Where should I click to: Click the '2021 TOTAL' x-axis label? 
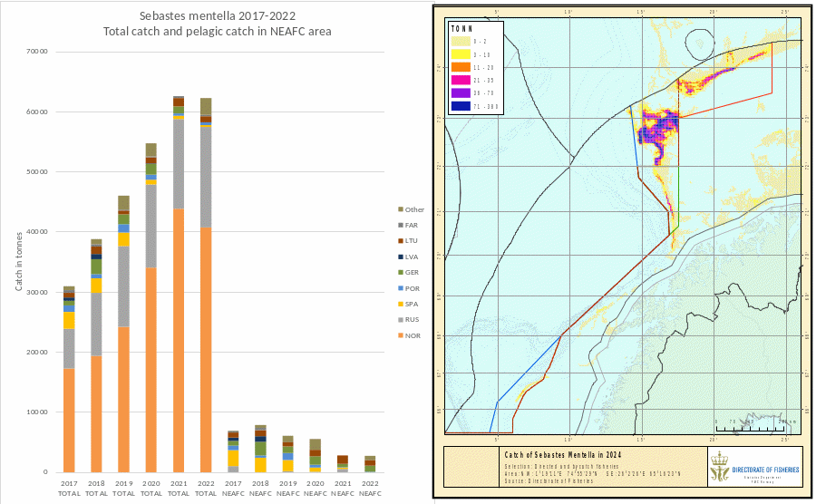pyautogui.click(x=179, y=489)
